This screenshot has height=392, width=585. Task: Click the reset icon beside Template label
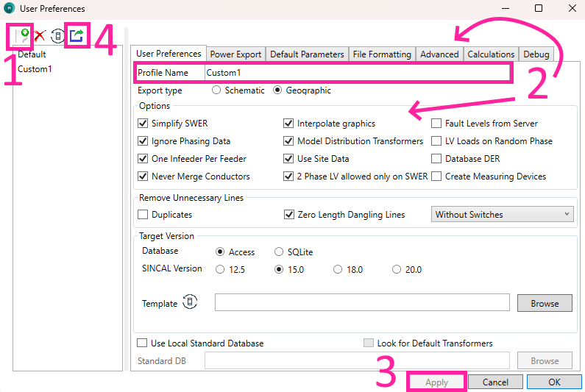tap(190, 302)
